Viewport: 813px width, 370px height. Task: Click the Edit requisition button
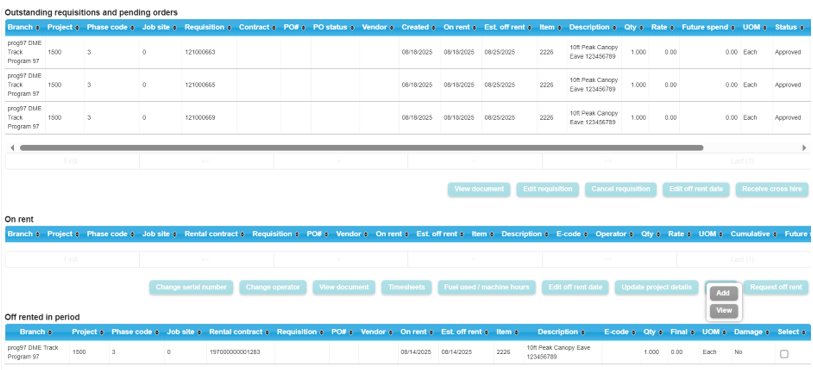(548, 189)
